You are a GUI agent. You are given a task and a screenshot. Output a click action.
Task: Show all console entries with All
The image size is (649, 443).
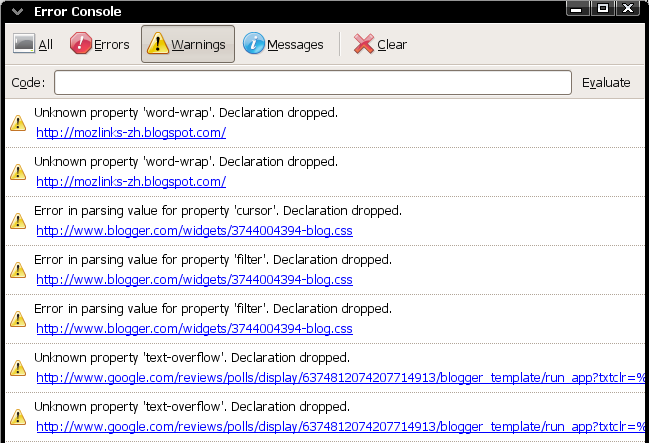[34, 45]
